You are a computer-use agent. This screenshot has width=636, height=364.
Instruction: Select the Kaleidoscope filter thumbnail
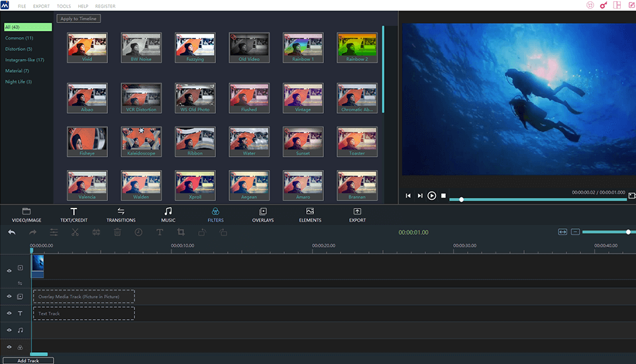(141, 140)
